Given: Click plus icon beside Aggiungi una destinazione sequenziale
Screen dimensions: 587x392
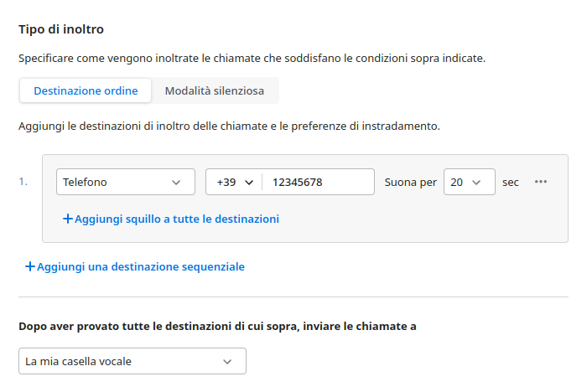Looking at the screenshot, I should [x=30, y=266].
